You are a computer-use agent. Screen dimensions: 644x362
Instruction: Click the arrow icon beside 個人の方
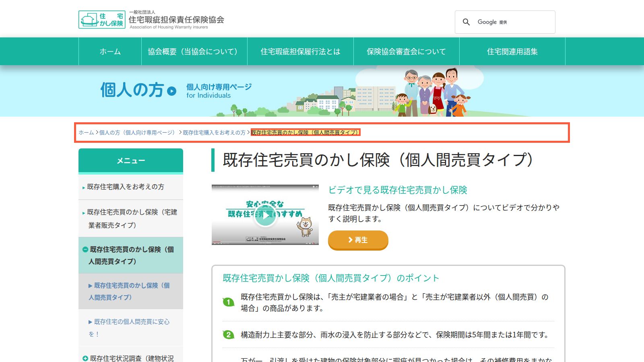click(172, 91)
